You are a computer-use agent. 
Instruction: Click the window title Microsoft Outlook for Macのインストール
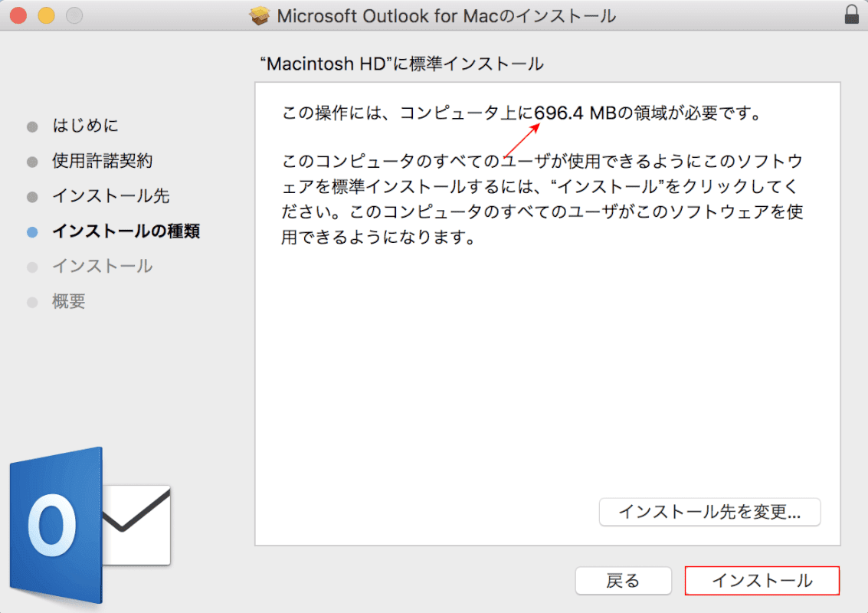click(x=446, y=16)
